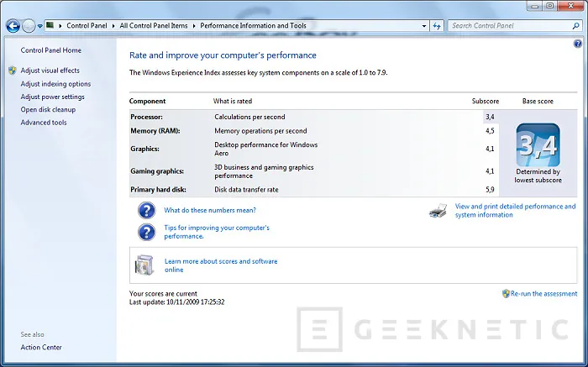Click the Graphics: row label
This screenshot has width=588, height=367.
(144, 149)
